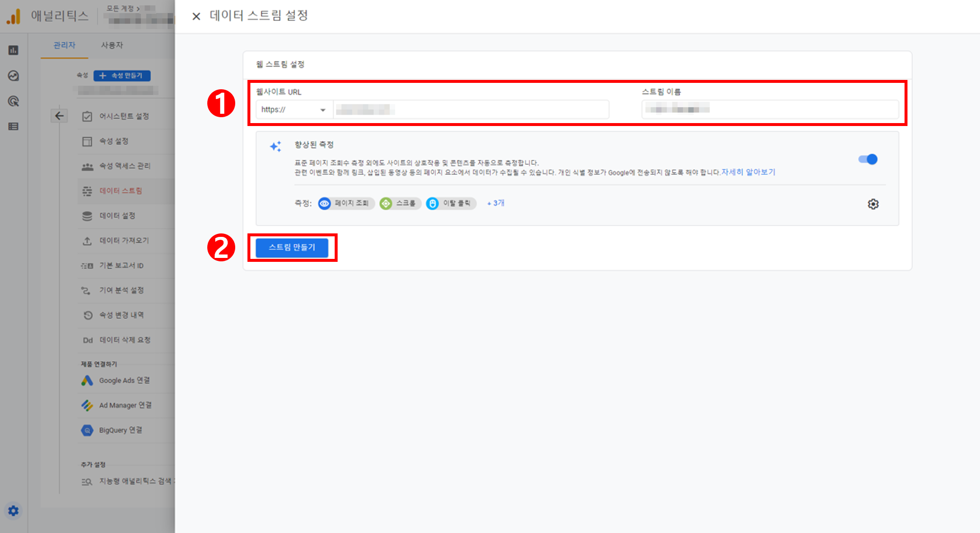Switch to the 관리자 tab
The image size is (980, 533).
(x=64, y=45)
